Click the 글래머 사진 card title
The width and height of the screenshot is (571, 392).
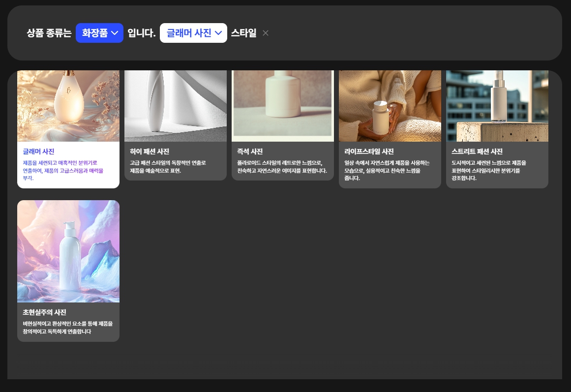[x=38, y=151]
